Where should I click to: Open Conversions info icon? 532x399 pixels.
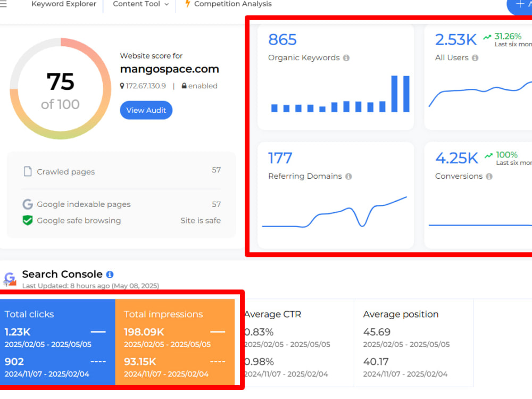[489, 177]
